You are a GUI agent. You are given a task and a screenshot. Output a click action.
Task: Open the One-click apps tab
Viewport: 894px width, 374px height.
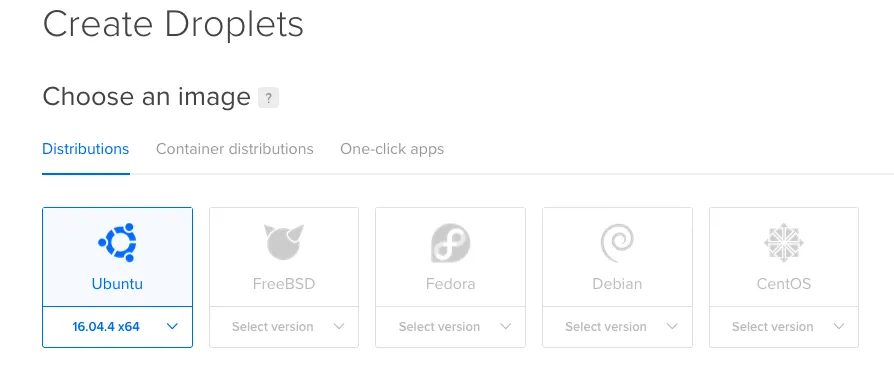point(392,149)
